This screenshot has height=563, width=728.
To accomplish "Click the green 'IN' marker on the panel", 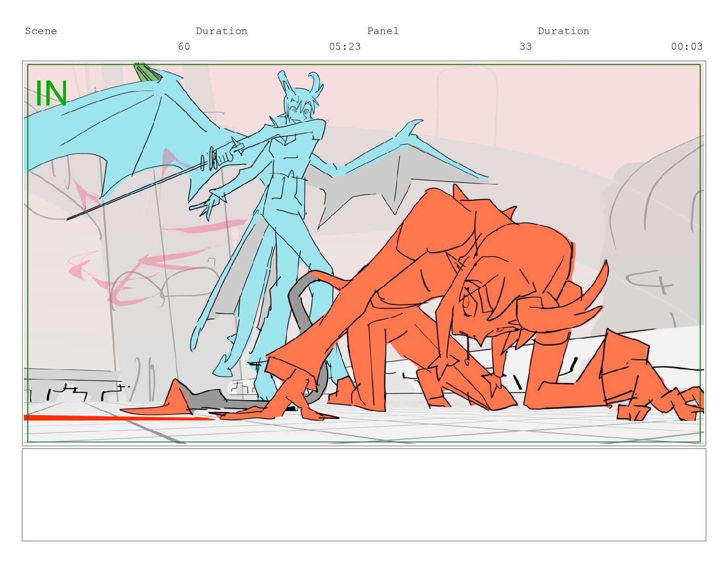I will [x=51, y=93].
